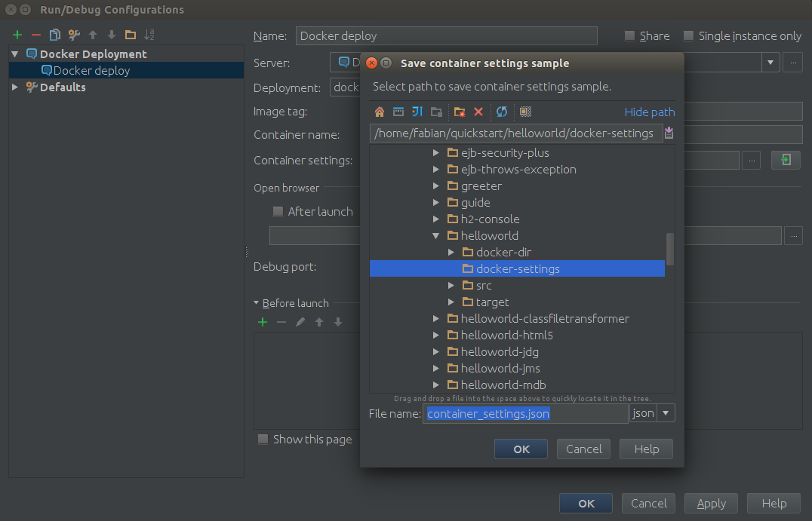The height and width of the screenshot is (521, 812).
Task: Toggle Single instance only checkbox
Action: (688, 36)
